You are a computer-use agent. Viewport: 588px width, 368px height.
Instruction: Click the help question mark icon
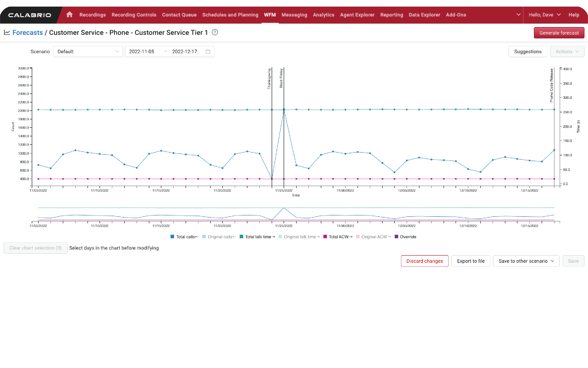coord(215,32)
